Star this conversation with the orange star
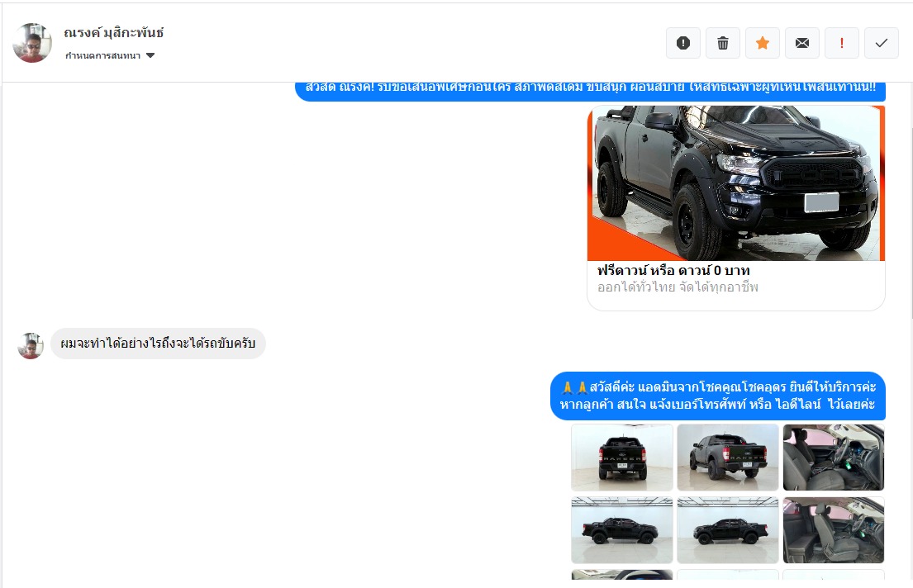 (762, 43)
